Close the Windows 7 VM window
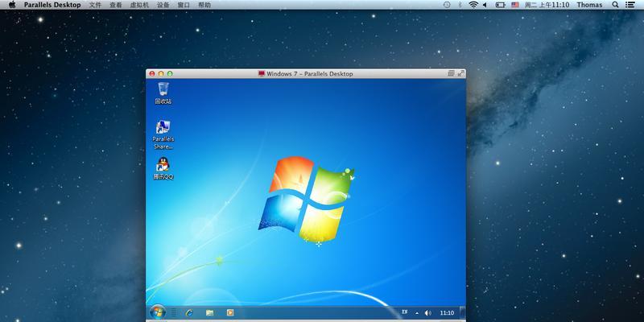The image size is (644, 322). point(152,74)
